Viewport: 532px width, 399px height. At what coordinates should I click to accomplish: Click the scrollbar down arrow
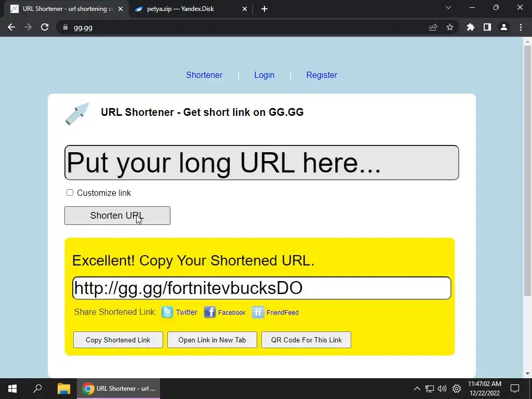(x=527, y=374)
